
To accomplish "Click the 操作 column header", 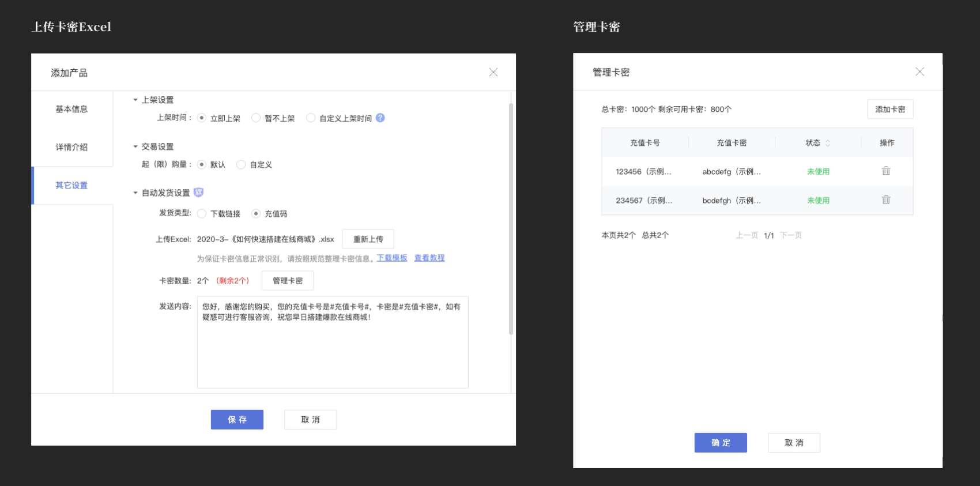I will pos(887,143).
